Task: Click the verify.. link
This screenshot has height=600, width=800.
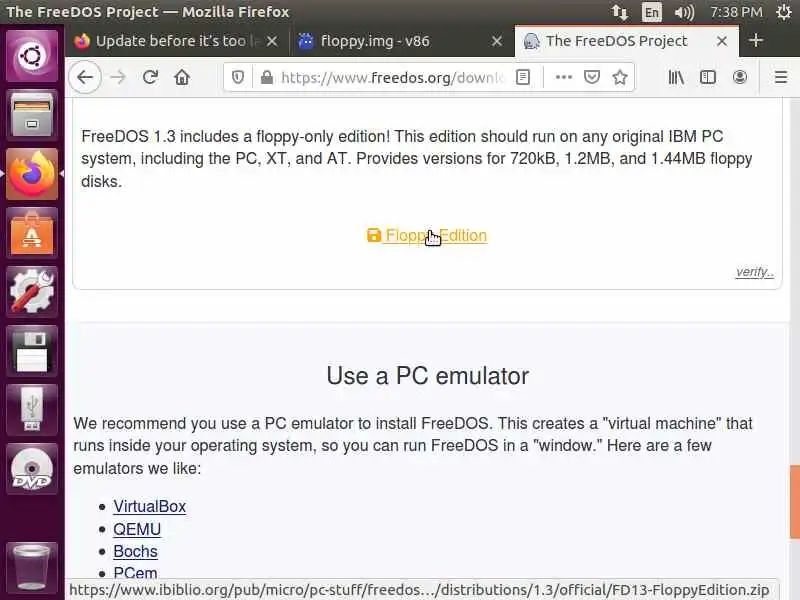Action: click(x=755, y=272)
